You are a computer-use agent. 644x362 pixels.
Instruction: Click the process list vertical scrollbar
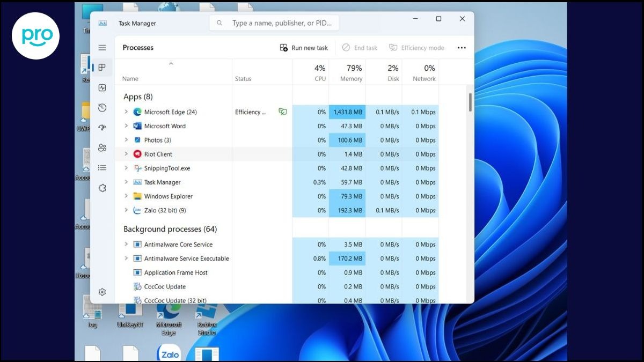(471, 102)
